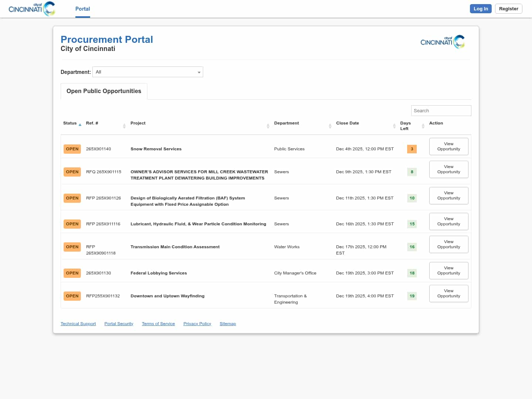The width and height of the screenshot is (532, 399).
Task: View Opportunity for Snow Removal Services
Action: point(449,147)
